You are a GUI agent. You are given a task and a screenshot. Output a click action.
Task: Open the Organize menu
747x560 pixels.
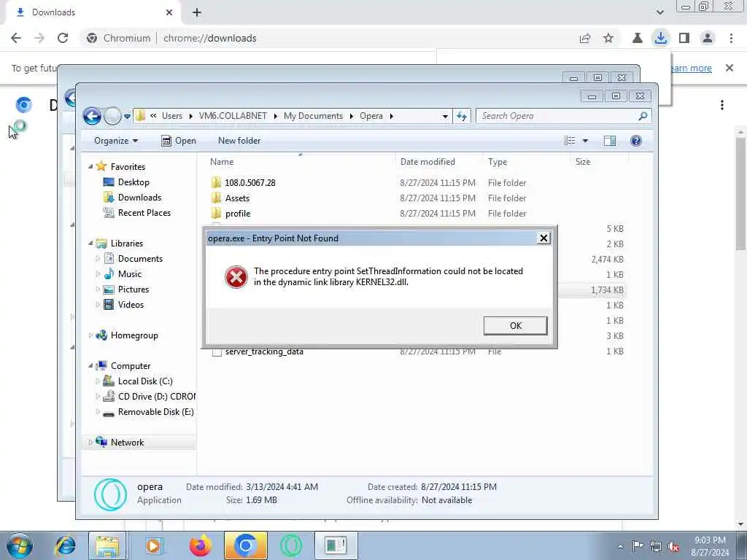(x=116, y=141)
